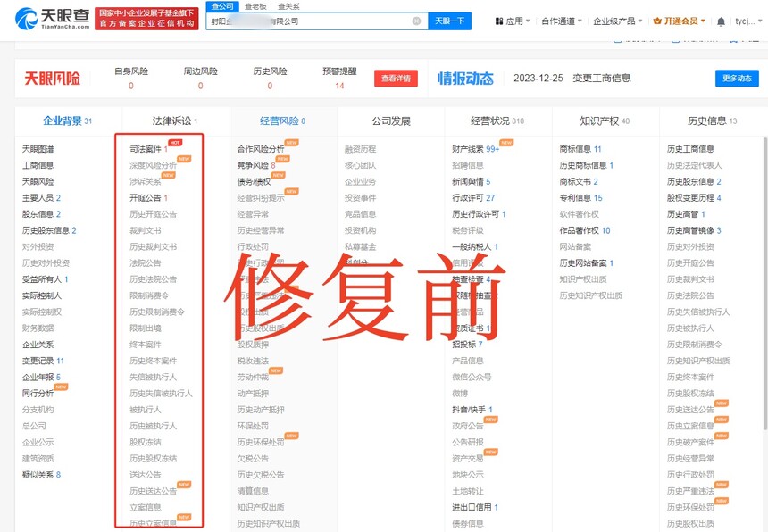Open the 作品著作权 link
The width and height of the screenshot is (768, 532).
[585, 230]
